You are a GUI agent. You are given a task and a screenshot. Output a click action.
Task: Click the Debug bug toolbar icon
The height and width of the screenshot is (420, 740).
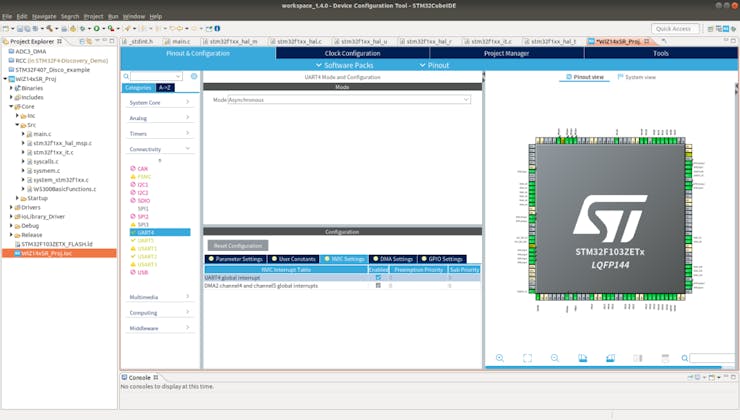(83, 28)
